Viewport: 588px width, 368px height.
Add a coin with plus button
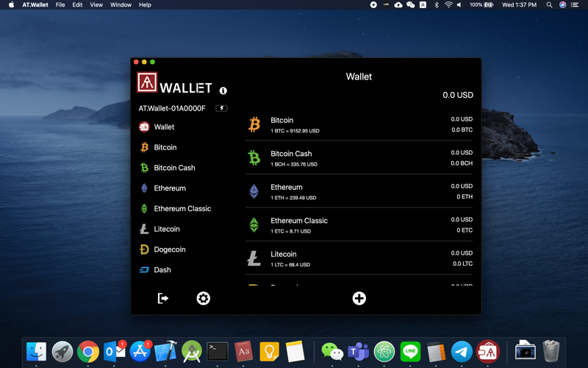click(359, 298)
